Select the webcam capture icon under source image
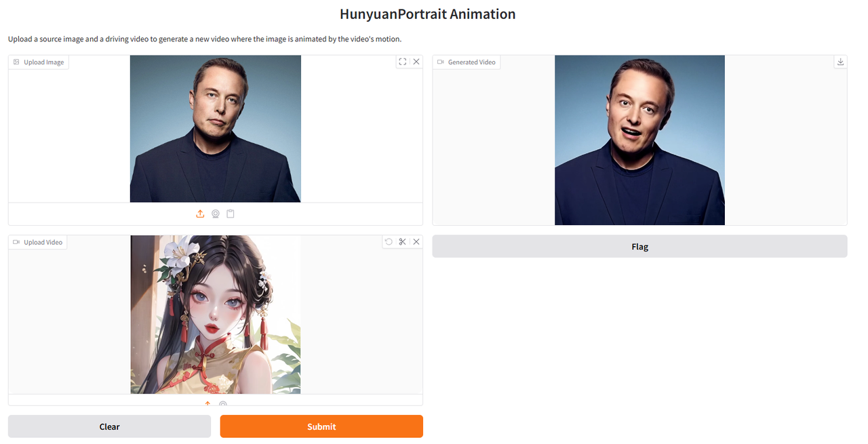The width and height of the screenshot is (868, 444). coord(216,214)
